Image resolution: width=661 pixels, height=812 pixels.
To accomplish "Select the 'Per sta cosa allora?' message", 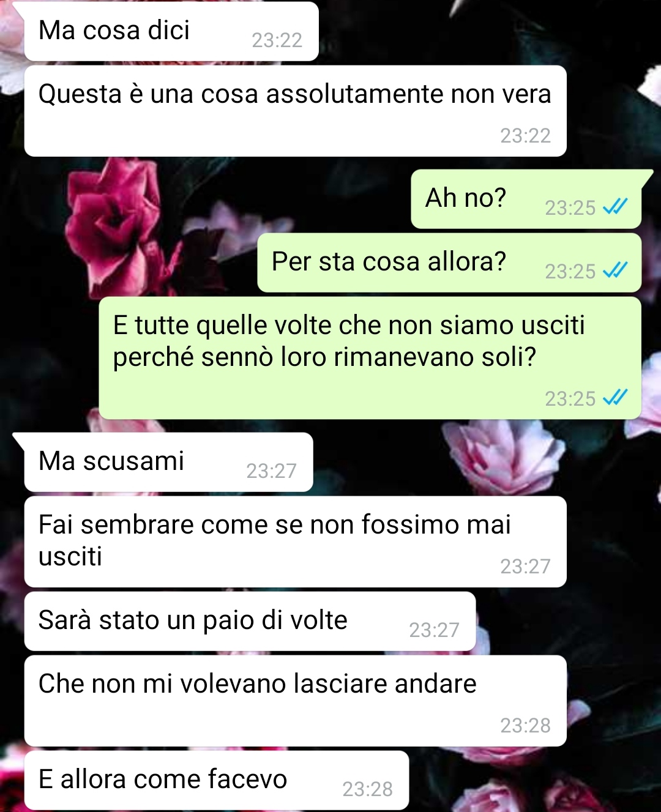I will [449, 263].
